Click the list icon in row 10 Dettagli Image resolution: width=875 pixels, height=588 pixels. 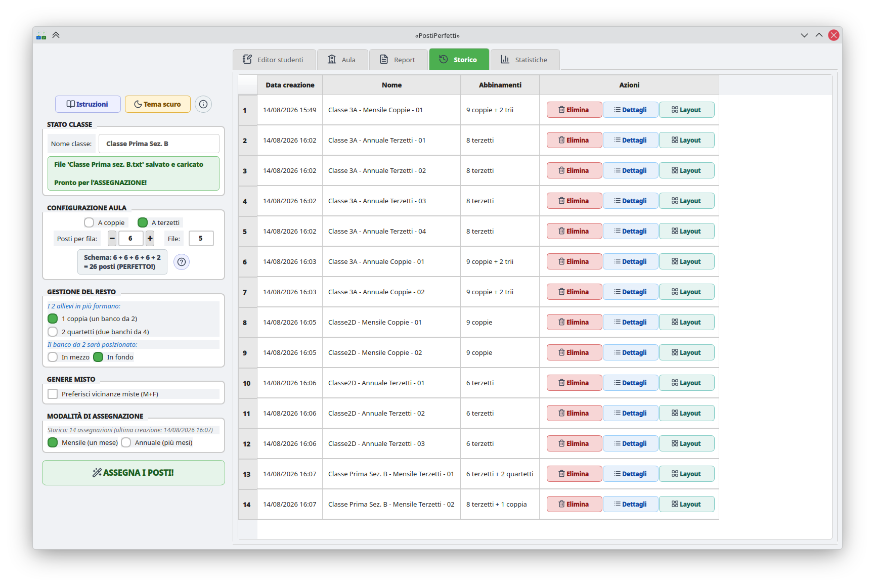click(617, 383)
